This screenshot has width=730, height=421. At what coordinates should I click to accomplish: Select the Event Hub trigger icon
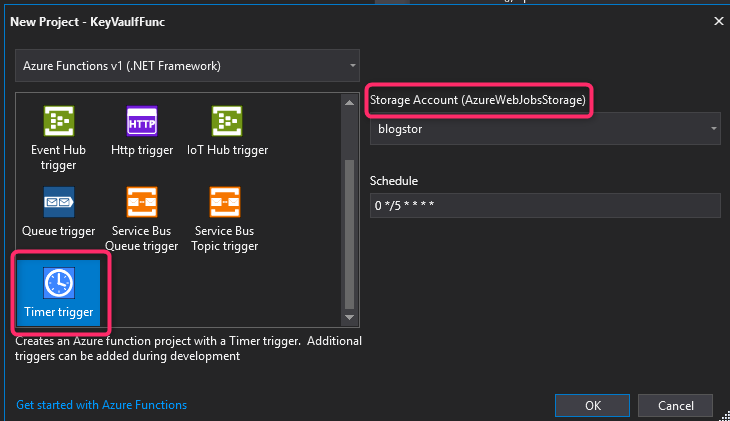click(x=59, y=121)
